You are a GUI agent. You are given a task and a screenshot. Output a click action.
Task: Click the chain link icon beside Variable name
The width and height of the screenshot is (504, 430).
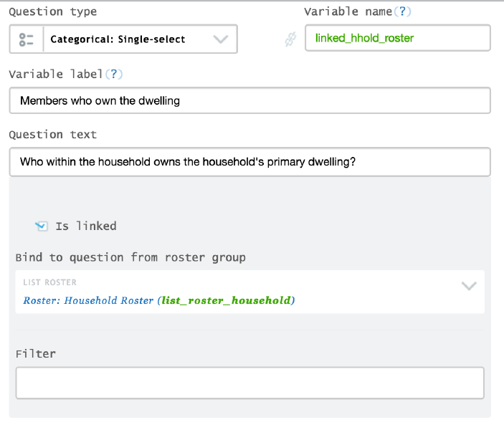coord(290,40)
